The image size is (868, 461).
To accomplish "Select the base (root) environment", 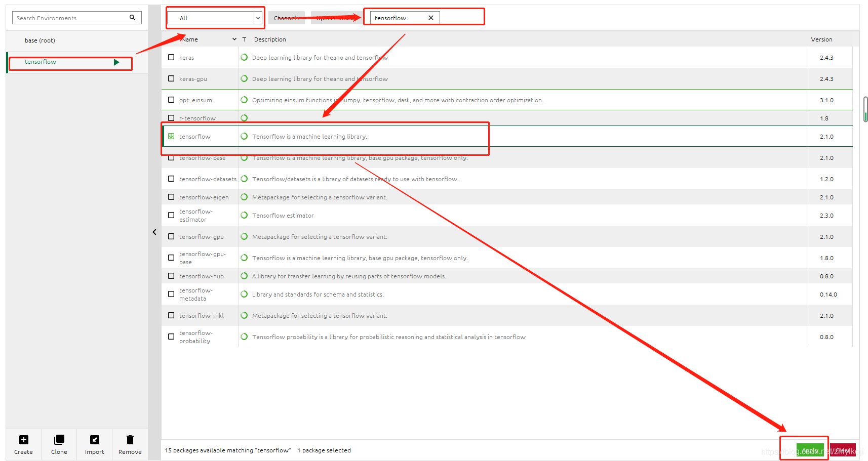I will (x=77, y=40).
